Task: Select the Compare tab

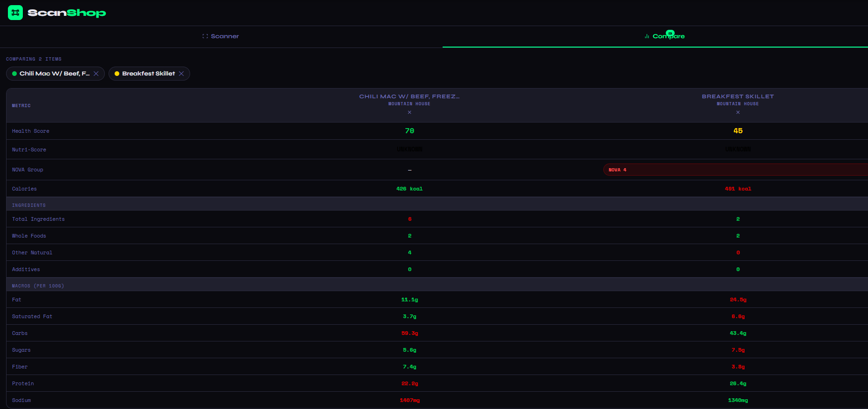Action: 668,37
